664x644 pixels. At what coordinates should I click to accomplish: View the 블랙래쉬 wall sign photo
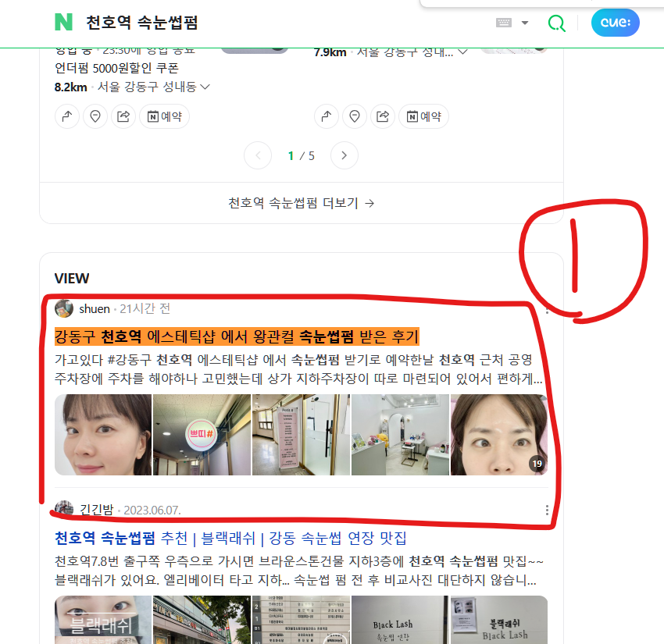499,620
